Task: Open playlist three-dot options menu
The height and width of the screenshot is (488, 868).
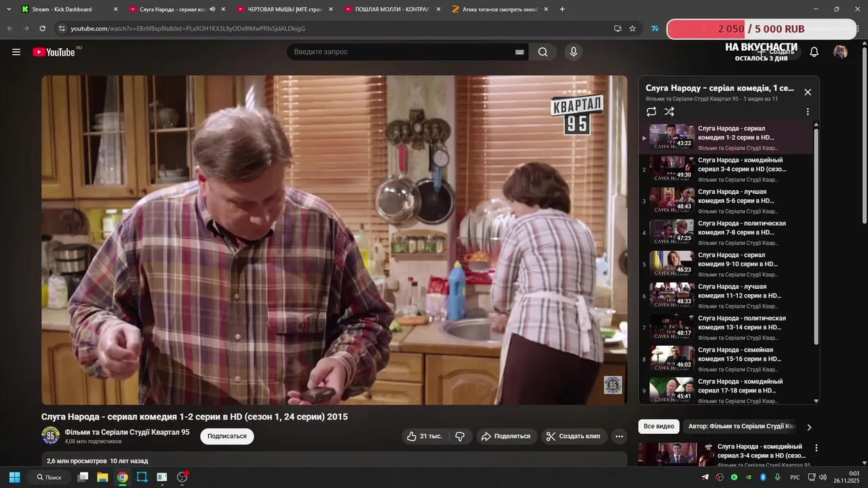Action: coord(808,112)
